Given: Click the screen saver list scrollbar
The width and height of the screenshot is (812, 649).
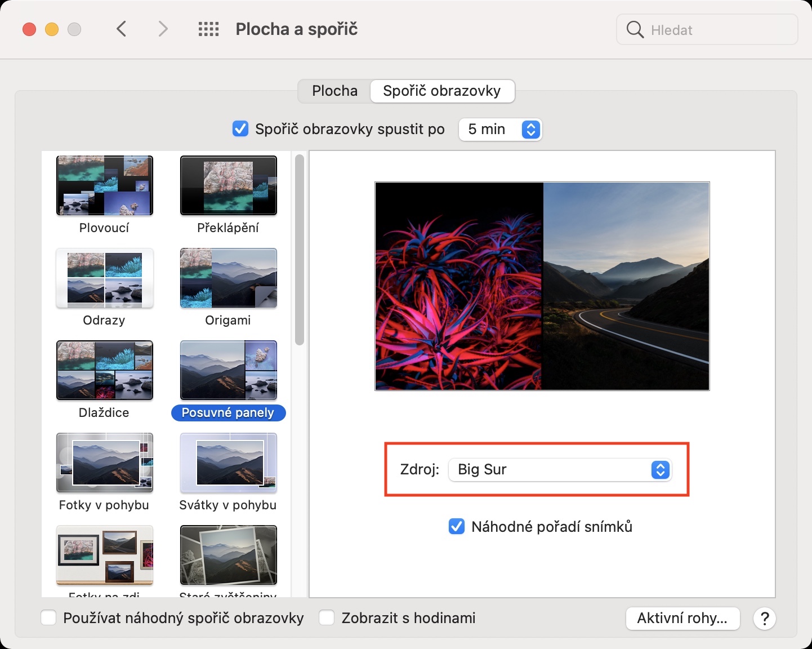Looking at the screenshot, I should (x=300, y=250).
